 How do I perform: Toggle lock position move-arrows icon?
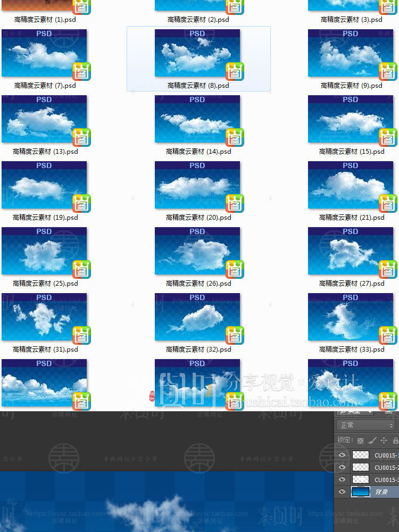coord(384,440)
